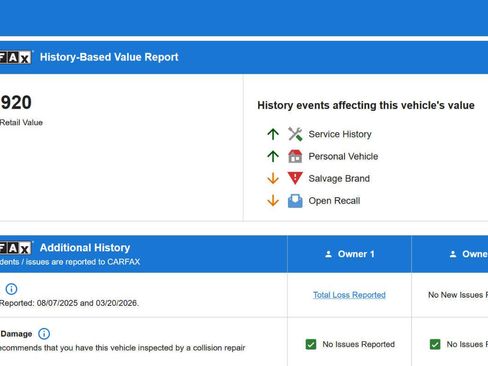The width and height of the screenshot is (488, 366).
Task: Open the info icon above the Reported dates
Action: (x=11, y=289)
